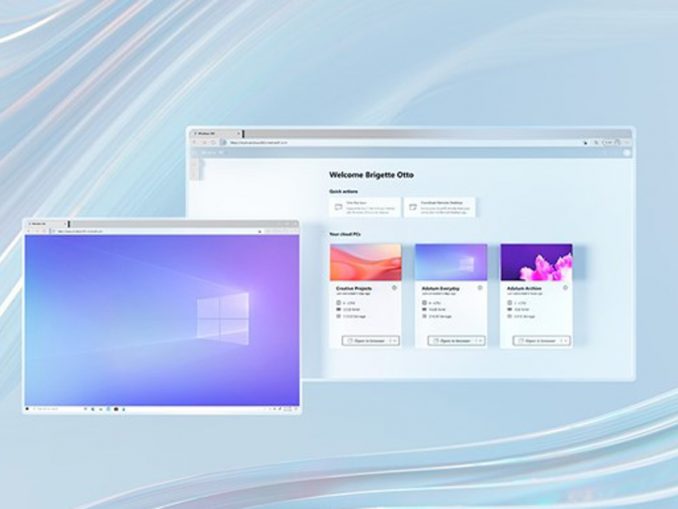Image resolution: width=678 pixels, height=509 pixels.
Task: Expand dropdown arrow beside Adatum Archive open button
Action: (x=565, y=341)
